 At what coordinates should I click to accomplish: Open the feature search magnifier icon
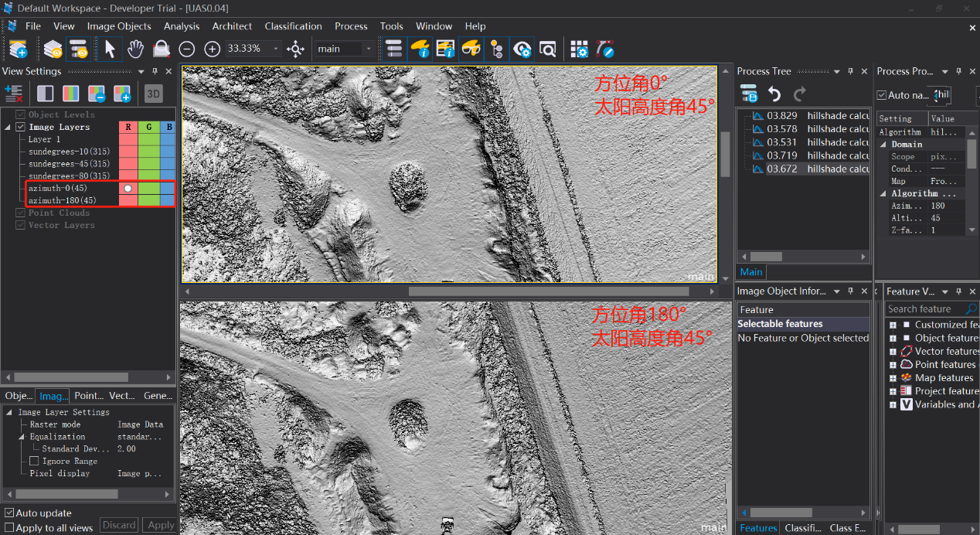coord(971,309)
